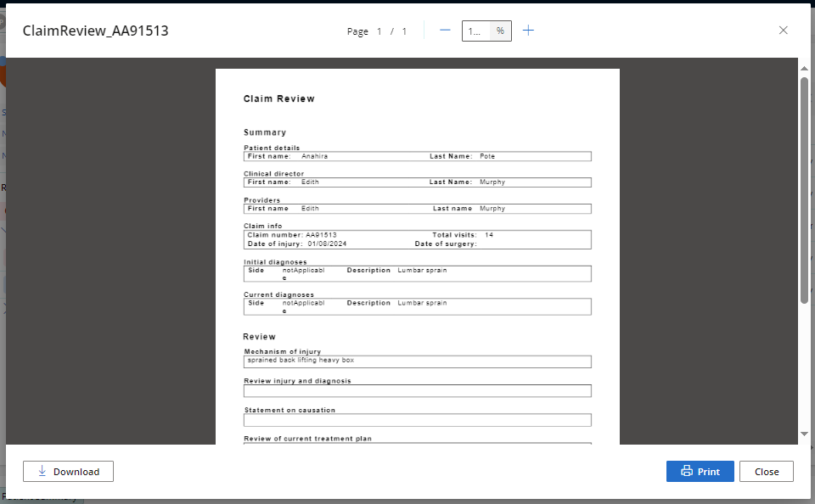815x504 pixels.
Task: Click claim number AA91513 in Claim info
Action: [x=321, y=235]
